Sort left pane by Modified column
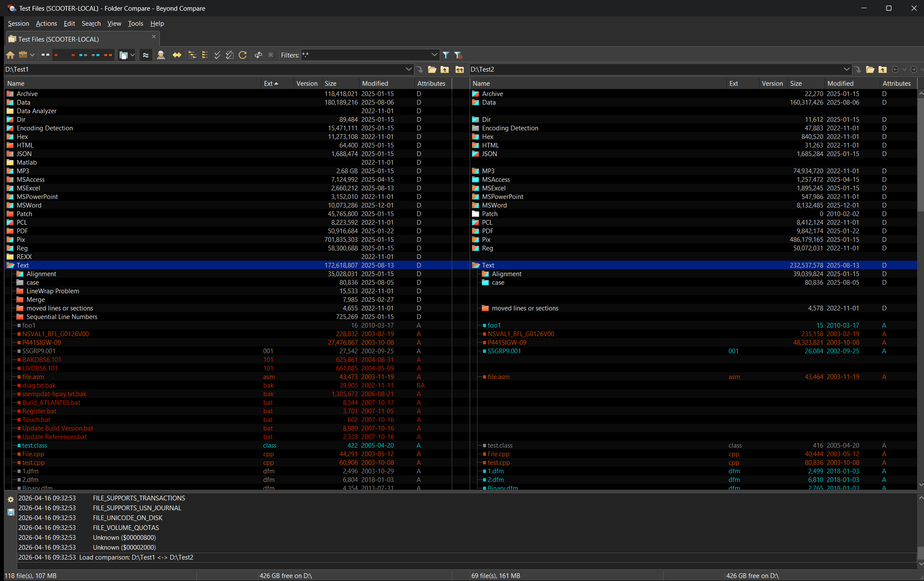924x581 pixels. [387, 84]
